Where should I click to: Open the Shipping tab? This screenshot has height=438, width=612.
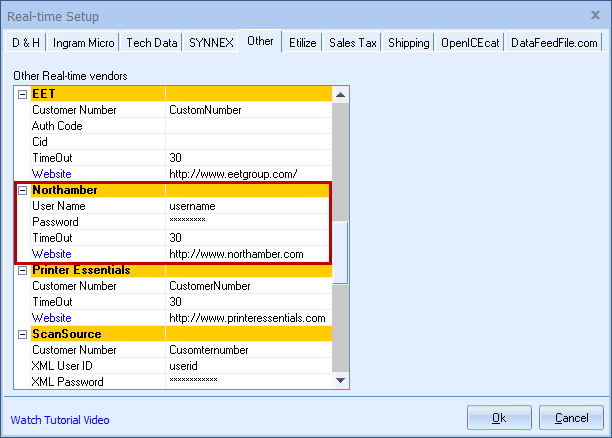point(409,43)
